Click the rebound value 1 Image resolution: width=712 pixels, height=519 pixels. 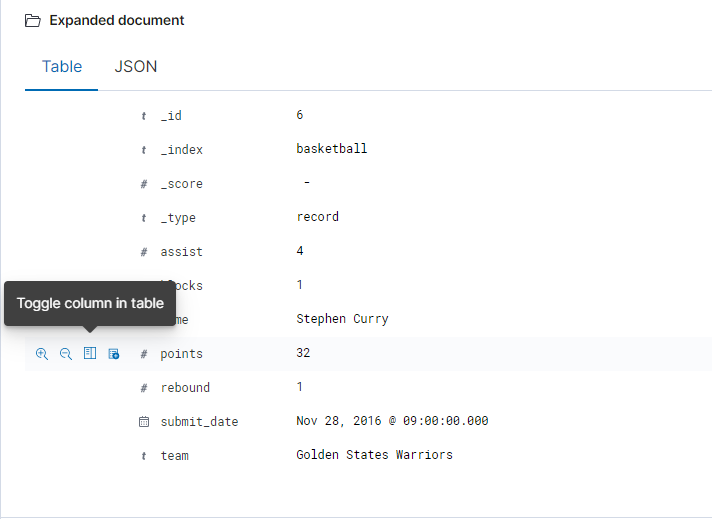point(300,387)
